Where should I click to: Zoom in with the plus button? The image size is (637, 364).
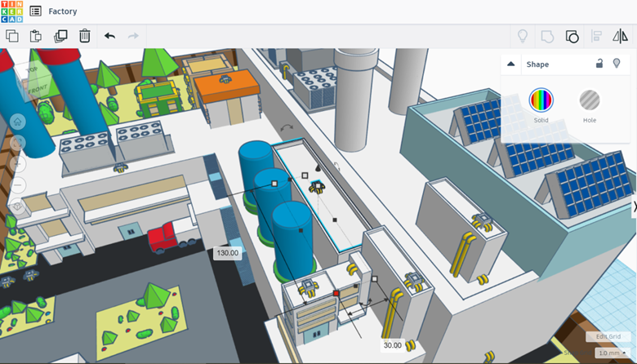point(17,163)
